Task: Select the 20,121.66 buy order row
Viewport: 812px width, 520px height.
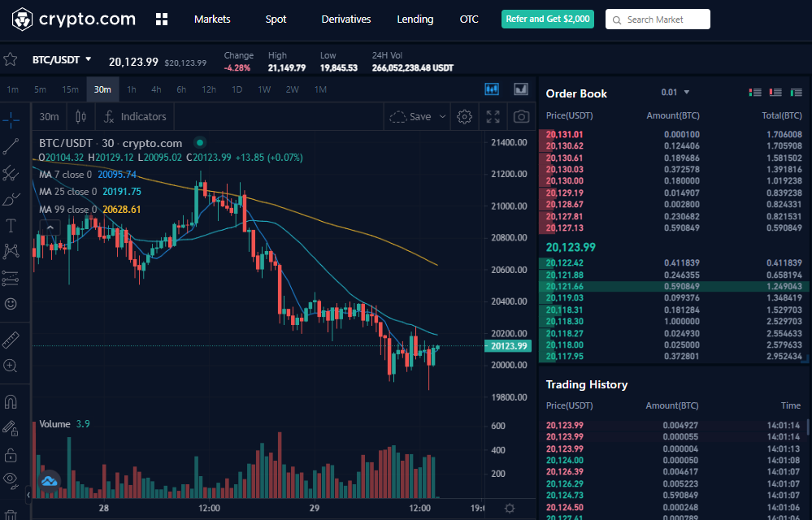Action: pos(674,287)
